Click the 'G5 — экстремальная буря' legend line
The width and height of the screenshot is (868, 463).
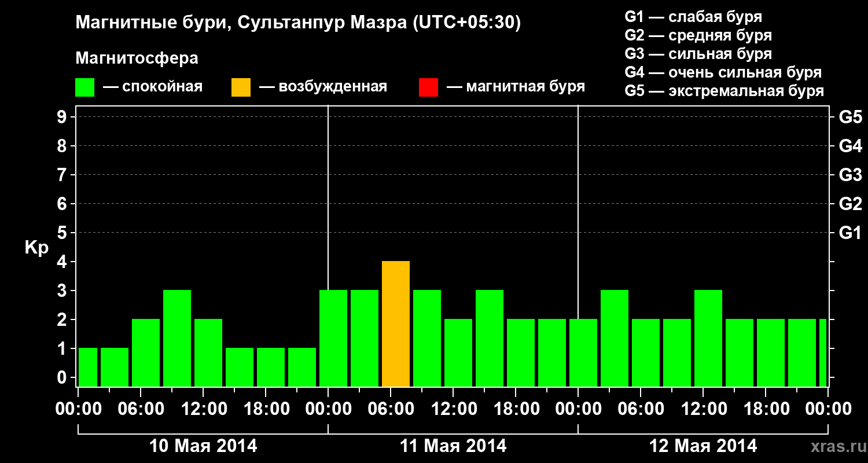coord(724,91)
